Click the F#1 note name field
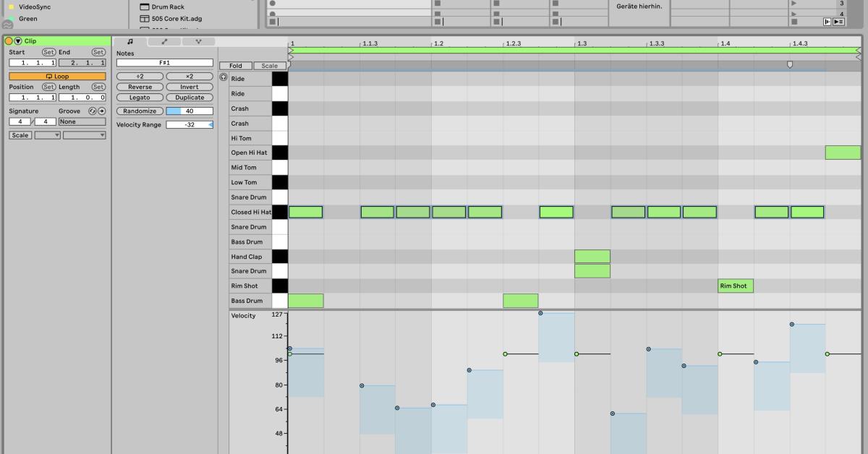Screen dimensions: 868x454 pos(165,62)
